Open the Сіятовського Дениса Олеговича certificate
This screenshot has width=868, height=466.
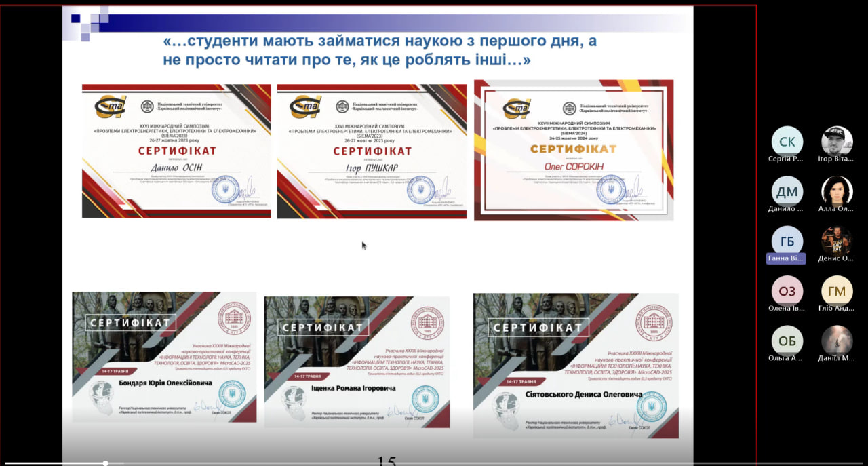pos(576,365)
